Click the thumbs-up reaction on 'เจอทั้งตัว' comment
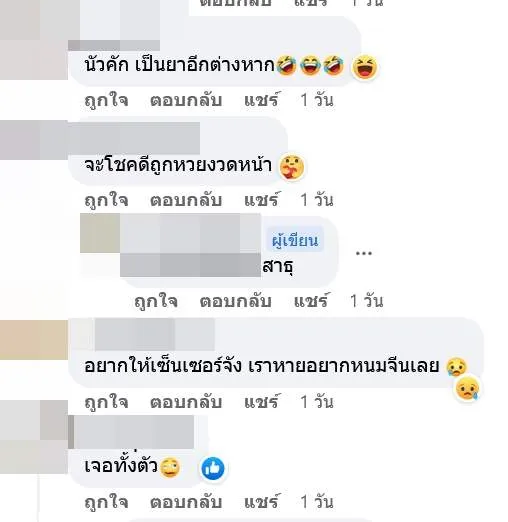Image resolution: width=508 pixels, height=522 pixels. (213, 468)
